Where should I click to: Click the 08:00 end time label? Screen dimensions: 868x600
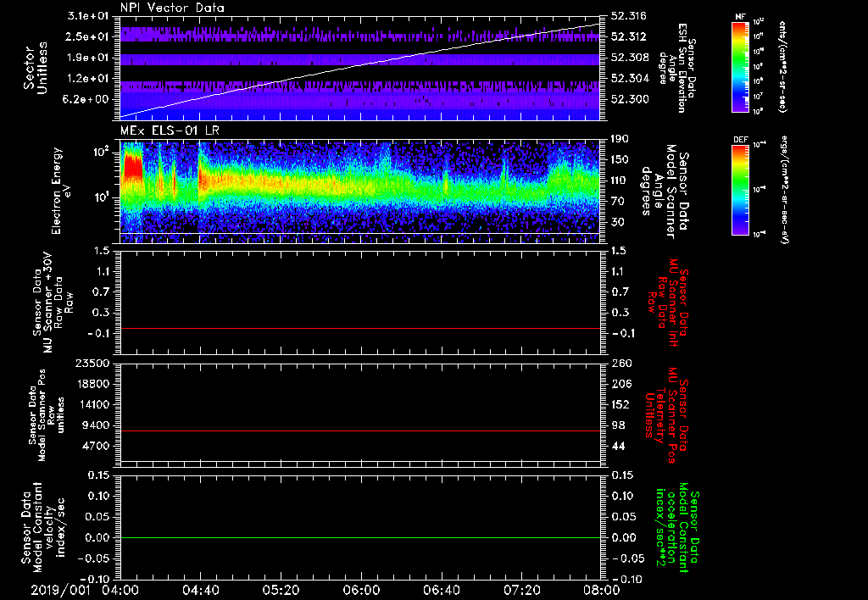tap(600, 589)
